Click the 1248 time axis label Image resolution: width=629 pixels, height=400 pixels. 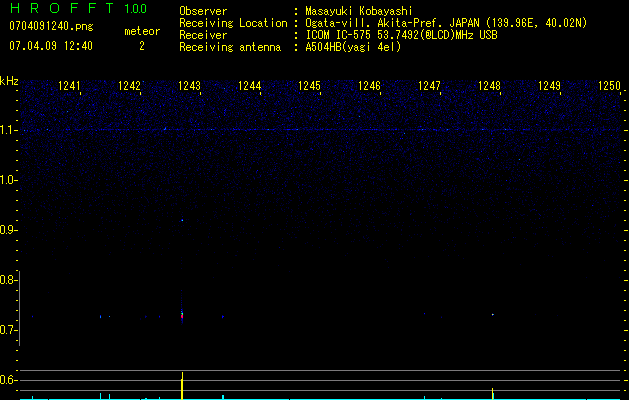[489, 86]
